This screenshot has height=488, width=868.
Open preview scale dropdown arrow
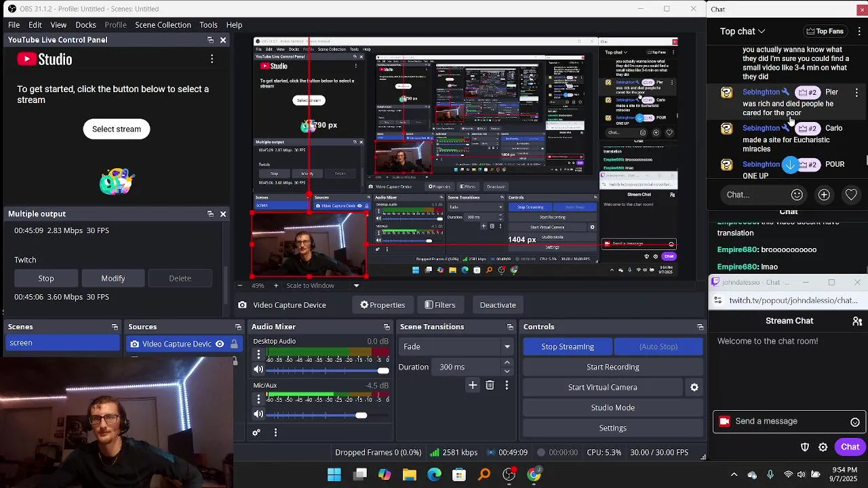click(356, 285)
